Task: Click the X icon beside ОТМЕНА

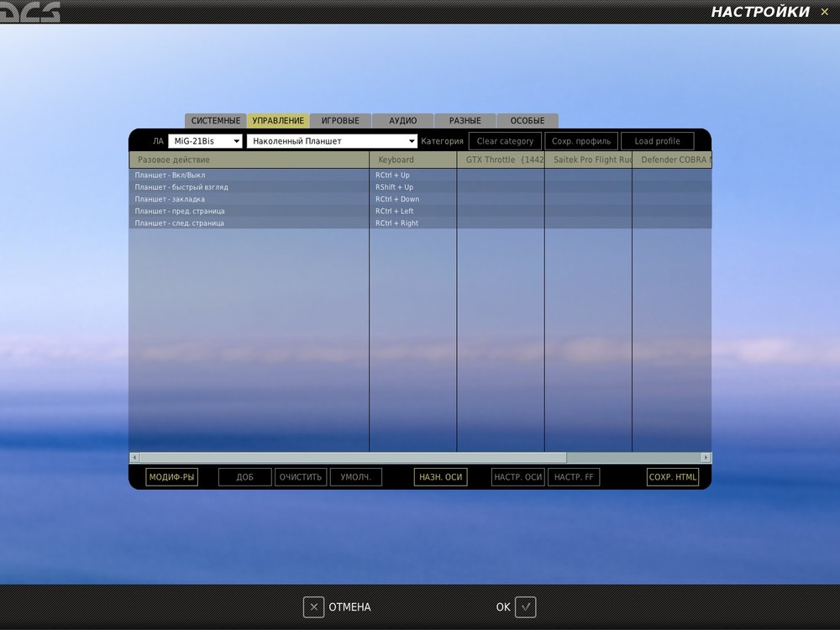Action: pos(313,606)
